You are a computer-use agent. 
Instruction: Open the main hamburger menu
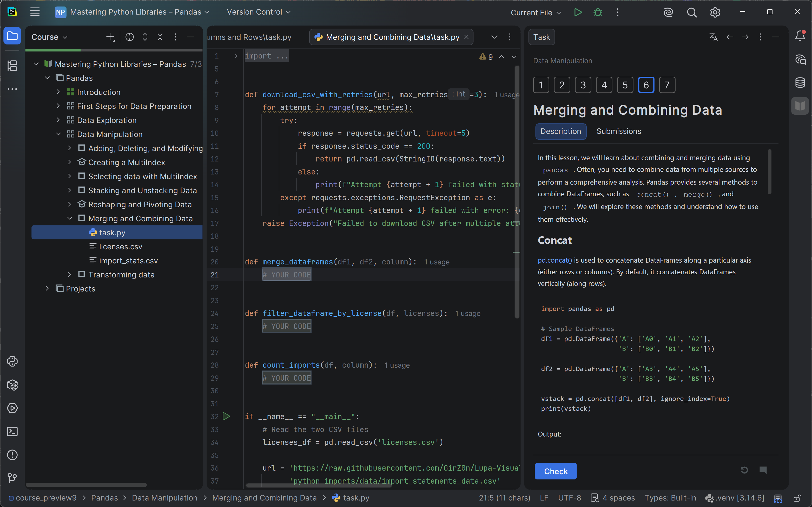pyautogui.click(x=35, y=12)
